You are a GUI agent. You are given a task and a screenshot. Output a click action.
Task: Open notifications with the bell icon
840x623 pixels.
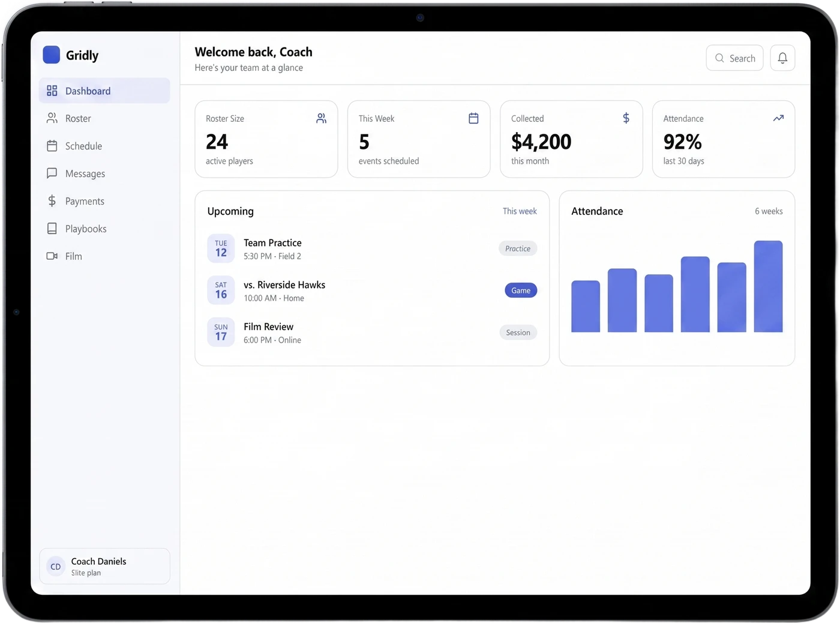(782, 58)
